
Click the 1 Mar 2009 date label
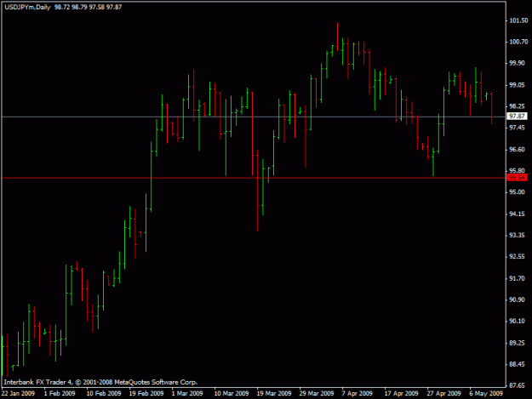pyautogui.click(x=187, y=394)
